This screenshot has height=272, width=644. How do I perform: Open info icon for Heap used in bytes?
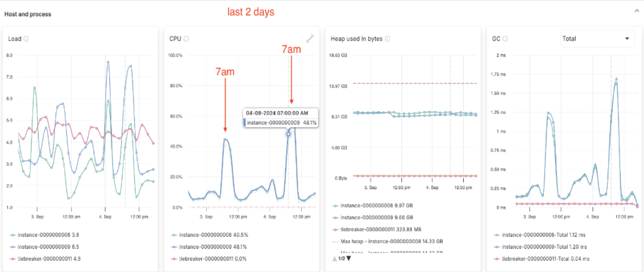pyautogui.click(x=387, y=39)
